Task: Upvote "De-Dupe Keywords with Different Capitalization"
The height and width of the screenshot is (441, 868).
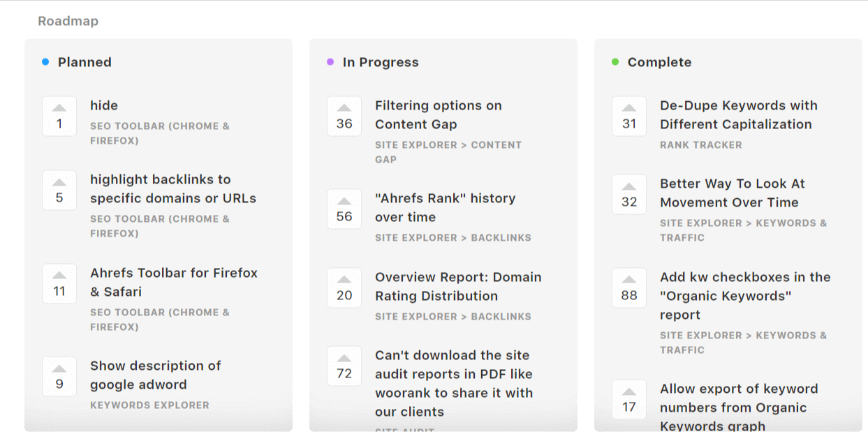Action: pos(629,116)
